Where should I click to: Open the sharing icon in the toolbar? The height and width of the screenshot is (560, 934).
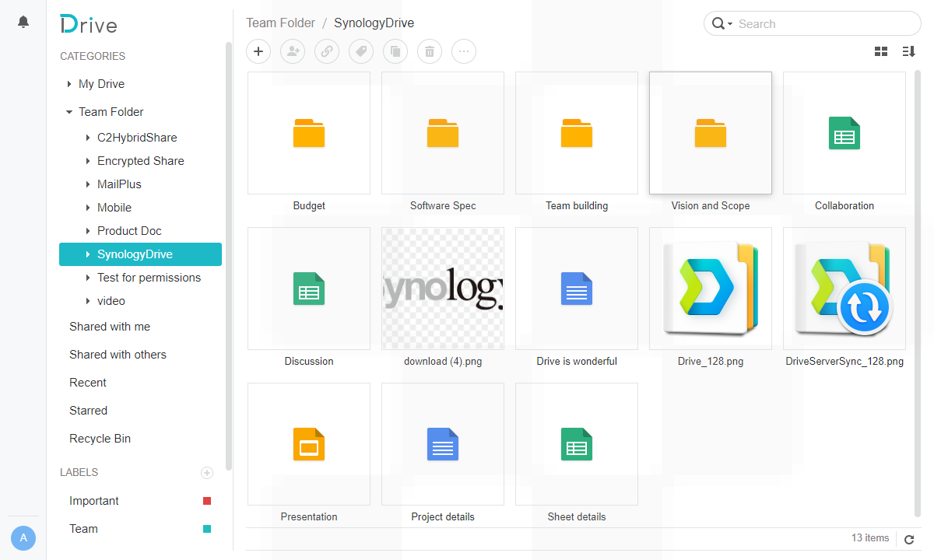point(293,51)
